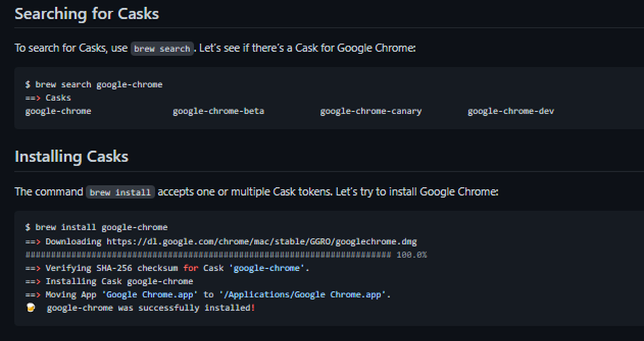Click "google-chrome-dev" in the search results

click(x=511, y=111)
